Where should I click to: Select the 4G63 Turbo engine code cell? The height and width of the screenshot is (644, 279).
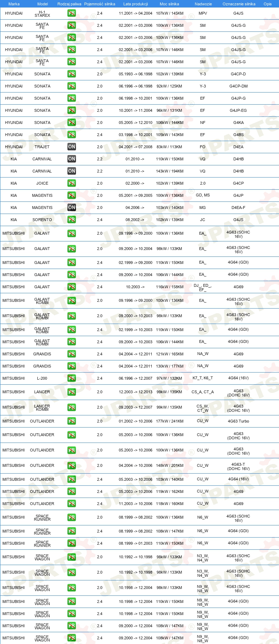tap(238, 421)
